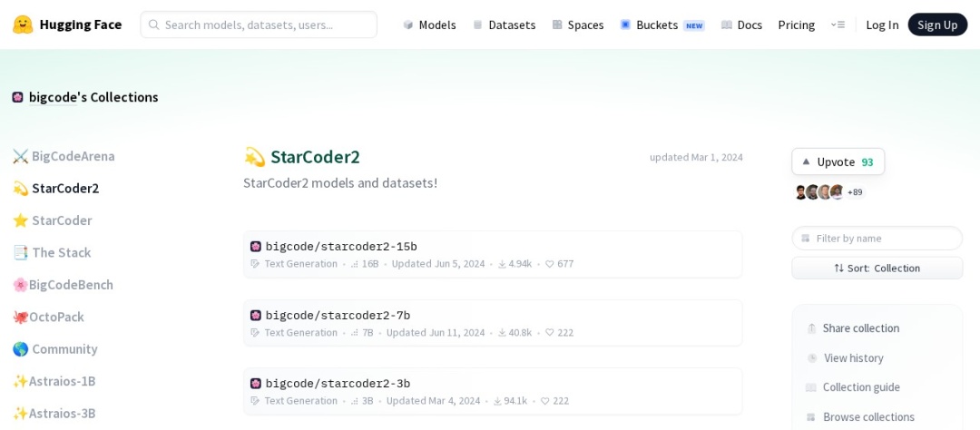The image size is (980, 430).
Task: Go to Spaces page
Action: [577, 25]
